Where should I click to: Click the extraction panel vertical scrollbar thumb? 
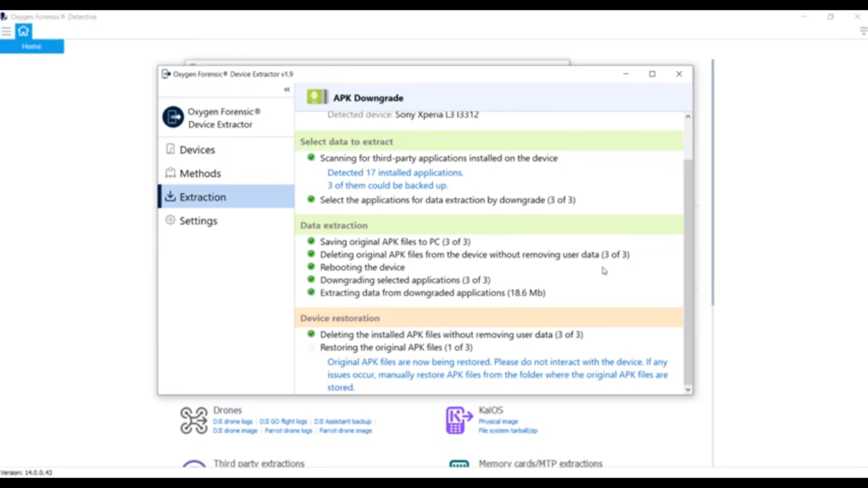688,271
